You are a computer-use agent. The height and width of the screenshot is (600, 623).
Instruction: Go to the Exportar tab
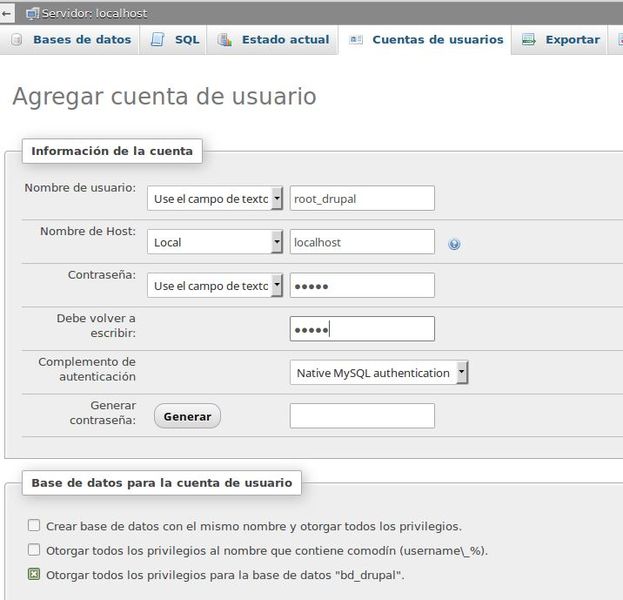[x=560, y=40]
